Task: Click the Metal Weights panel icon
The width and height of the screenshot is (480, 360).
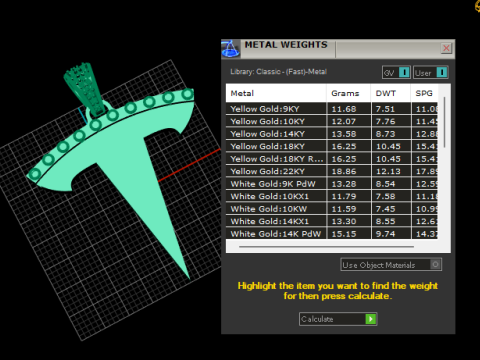Action: (x=231, y=49)
